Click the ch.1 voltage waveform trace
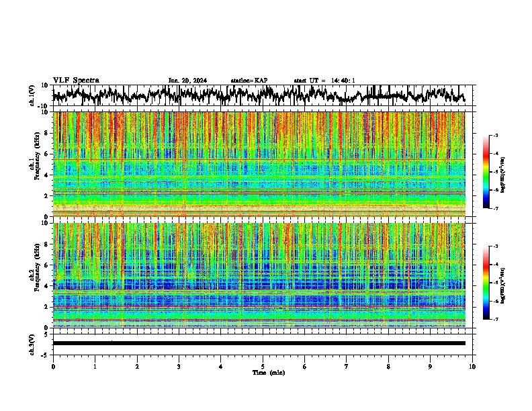This screenshot has height=411, width=532. (x=259, y=95)
